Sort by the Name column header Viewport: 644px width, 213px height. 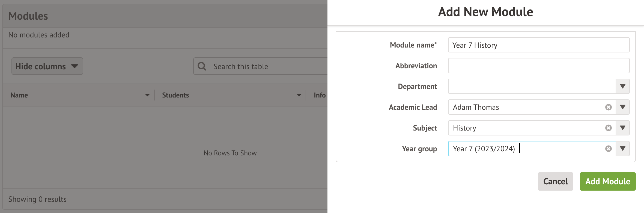tap(19, 95)
